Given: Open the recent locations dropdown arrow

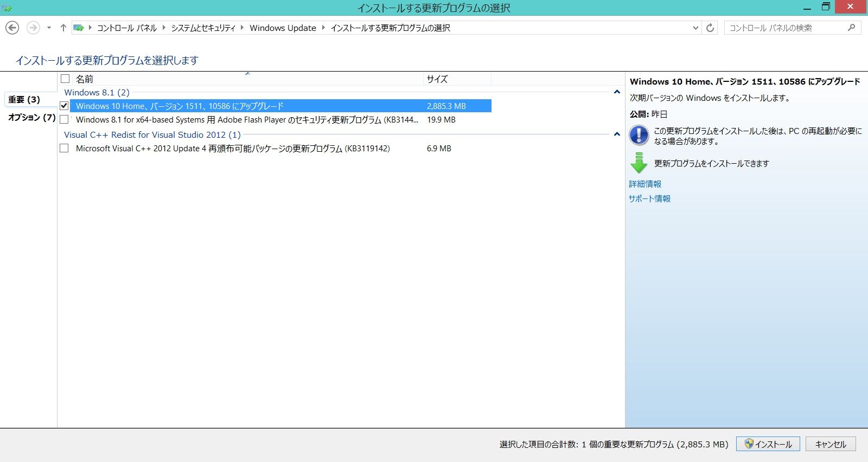Looking at the screenshot, I should (x=49, y=28).
